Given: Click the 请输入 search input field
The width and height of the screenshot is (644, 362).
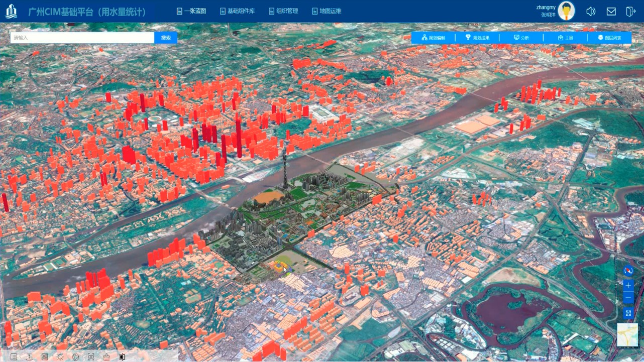Looking at the screenshot, I should (x=82, y=38).
